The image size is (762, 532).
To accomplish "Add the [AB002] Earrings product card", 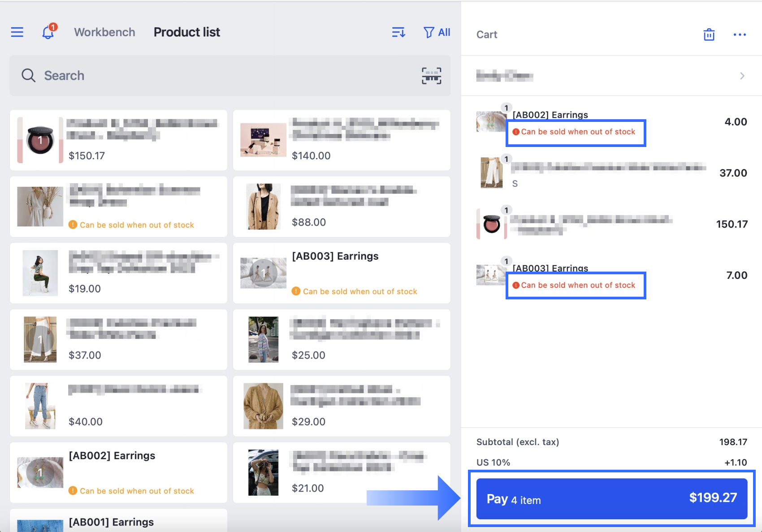I will (118, 472).
